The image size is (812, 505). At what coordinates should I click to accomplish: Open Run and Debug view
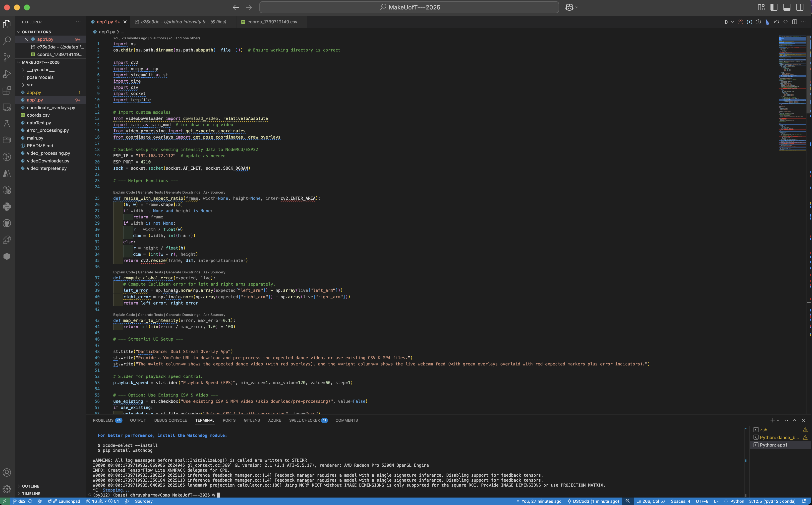[7, 74]
